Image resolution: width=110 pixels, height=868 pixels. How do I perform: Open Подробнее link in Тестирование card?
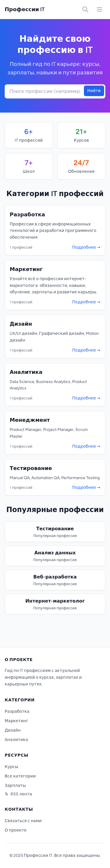point(86,487)
